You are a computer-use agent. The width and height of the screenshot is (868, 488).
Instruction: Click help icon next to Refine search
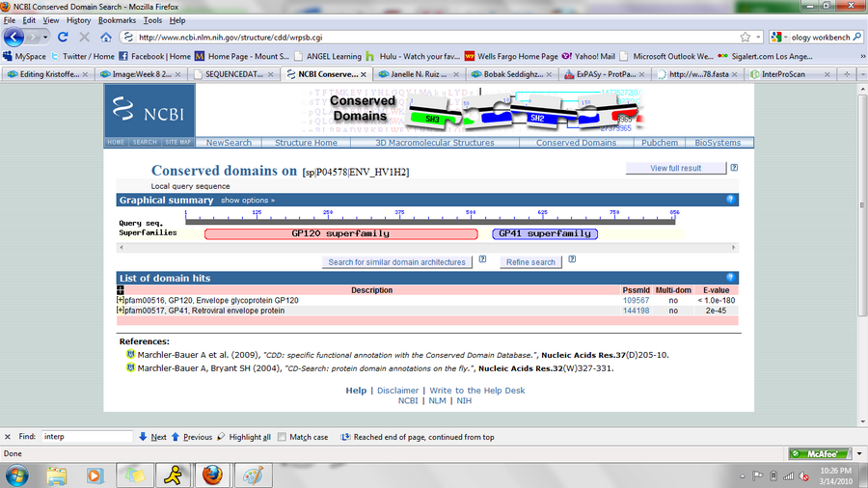pyautogui.click(x=572, y=260)
